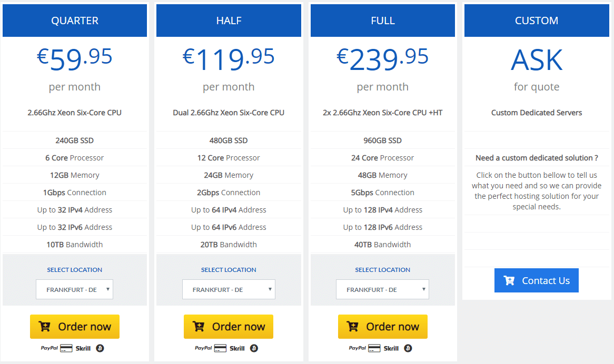Image resolution: width=614 pixels, height=364 pixels.
Task: Click the Contact Us text for a custom quote
Action: (546, 281)
